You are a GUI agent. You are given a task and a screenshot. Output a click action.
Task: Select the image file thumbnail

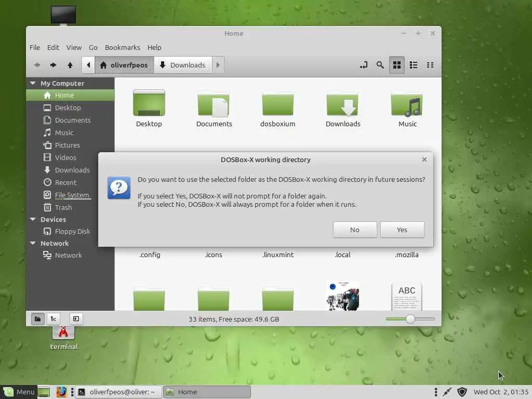point(343,296)
